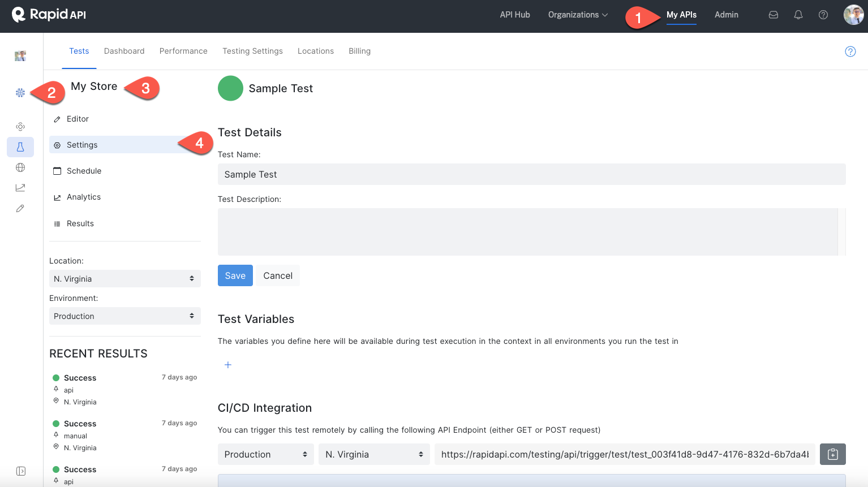Collapse the sidebar with bottom panel icon
This screenshot has height=487, width=868.
[x=21, y=471]
